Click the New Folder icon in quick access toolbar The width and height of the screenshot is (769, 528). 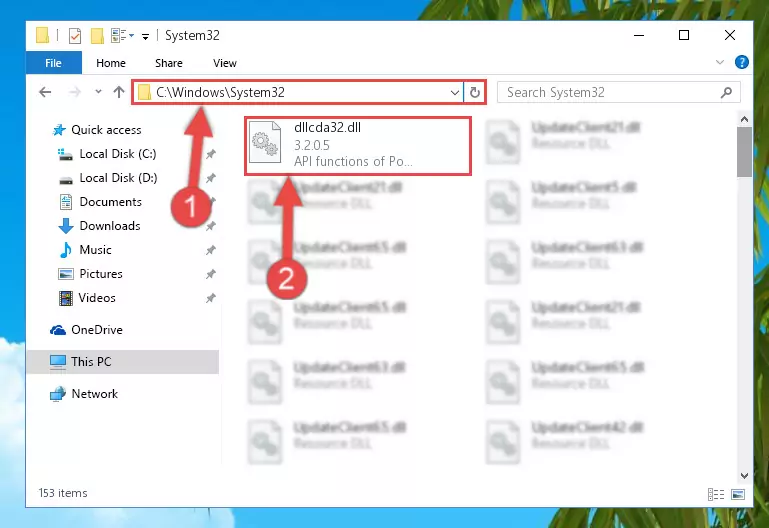97,36
